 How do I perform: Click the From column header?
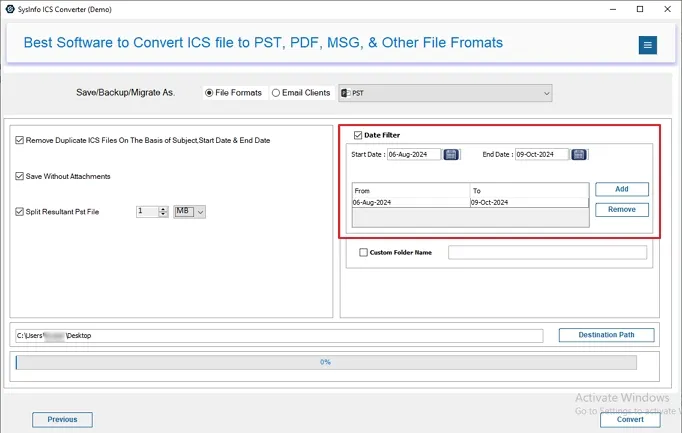(411, 191)
